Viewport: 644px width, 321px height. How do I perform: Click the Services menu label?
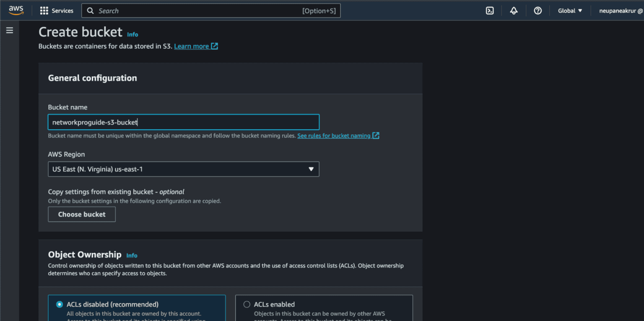[x=62, y=11]
